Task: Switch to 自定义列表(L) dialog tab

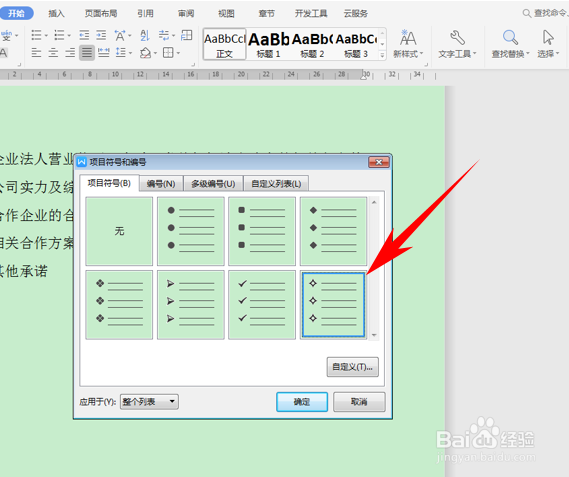Action: (x=276, y=184)
